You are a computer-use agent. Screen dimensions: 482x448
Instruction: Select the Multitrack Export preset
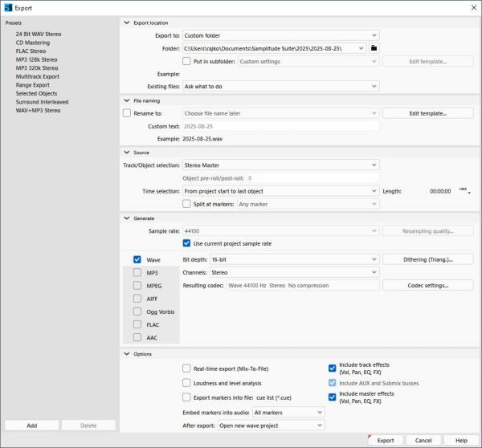(x=38, y=76)
